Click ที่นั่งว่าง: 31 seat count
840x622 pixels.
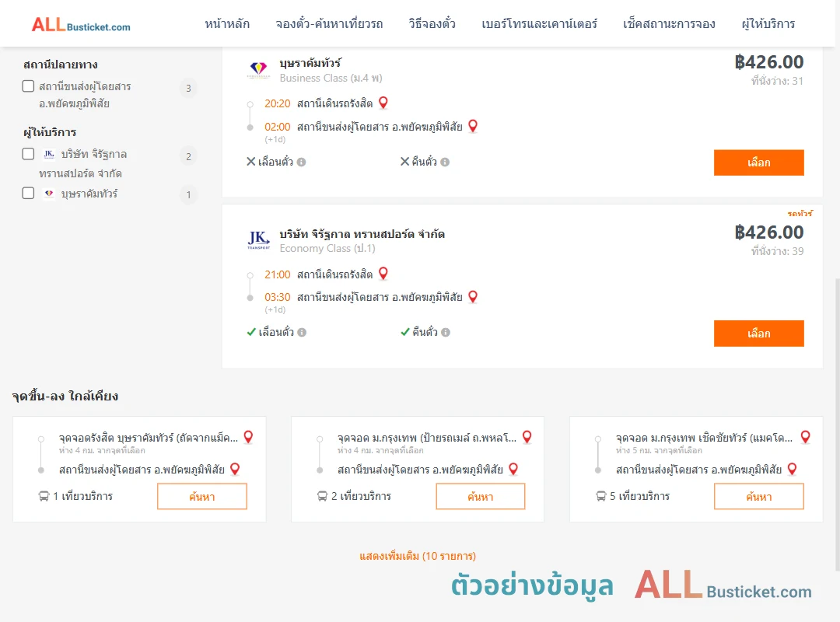(x=777, y=81)
